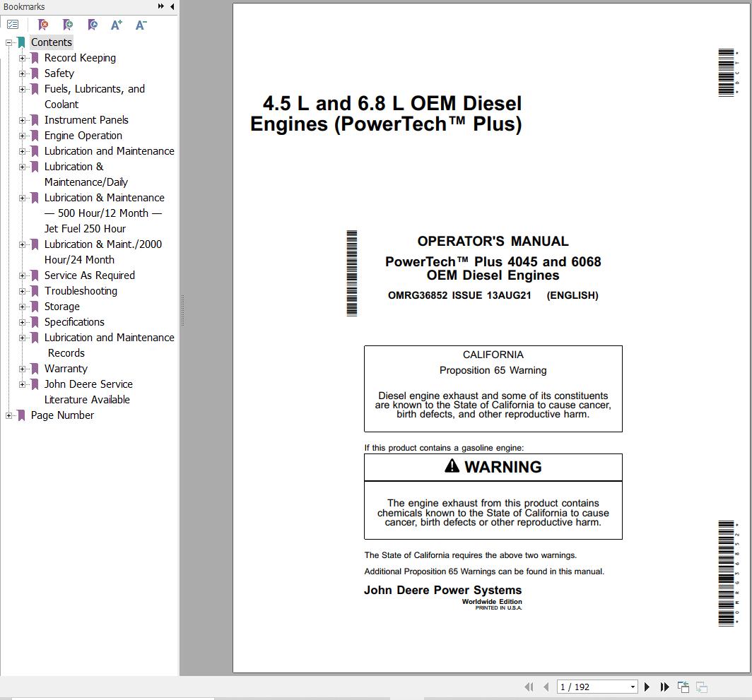This screenshot has height=700, width=752.
Task: Expand the Storage bookmark node
Action: (x=22, y=307)
